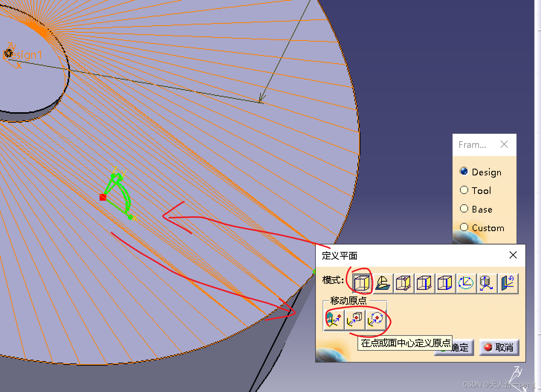Click define origin at circle center icon
This screenshot has height=392, width=541.
click(x=376, y=320)
